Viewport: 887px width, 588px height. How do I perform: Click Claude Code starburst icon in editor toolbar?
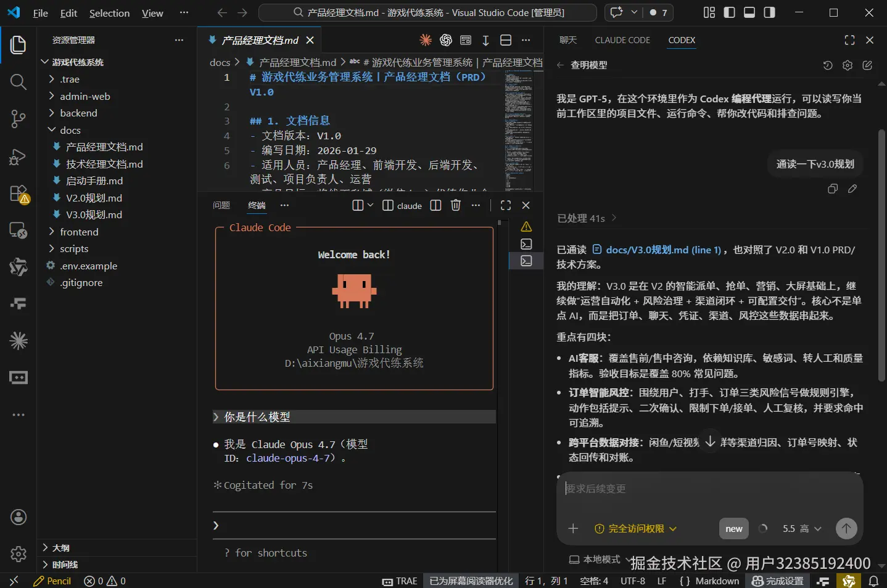[x=426, y=40]
